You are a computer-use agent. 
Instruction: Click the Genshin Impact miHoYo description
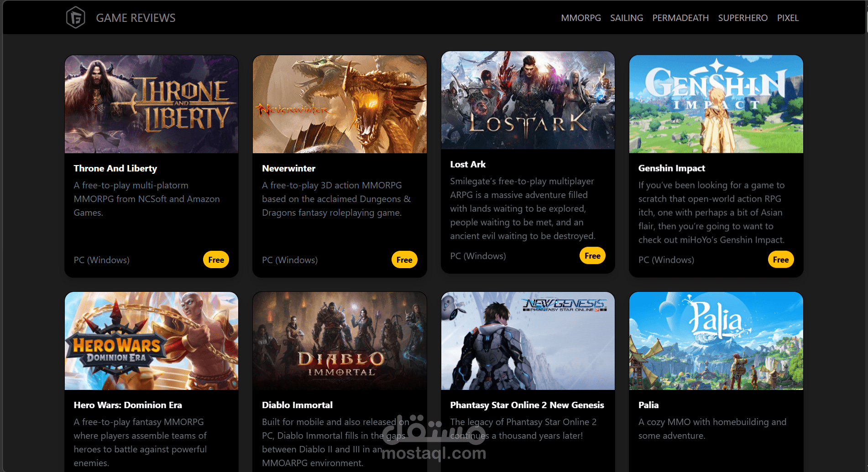coord(711,213)
